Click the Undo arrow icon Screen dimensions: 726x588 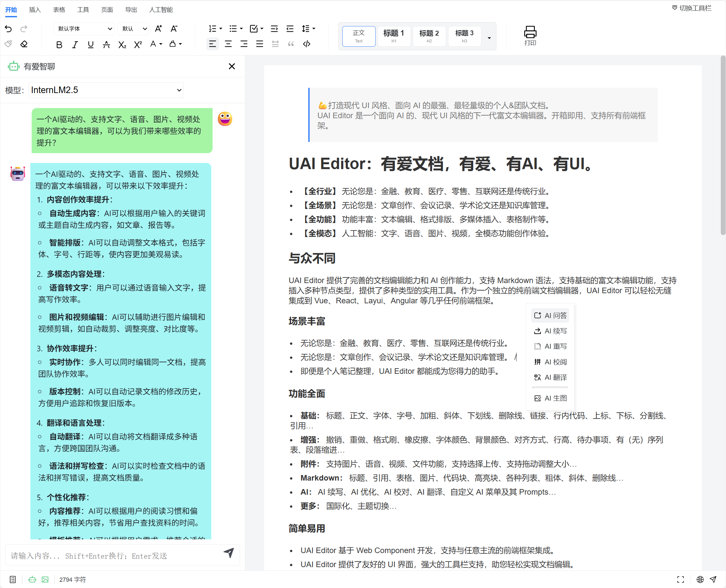8,29
